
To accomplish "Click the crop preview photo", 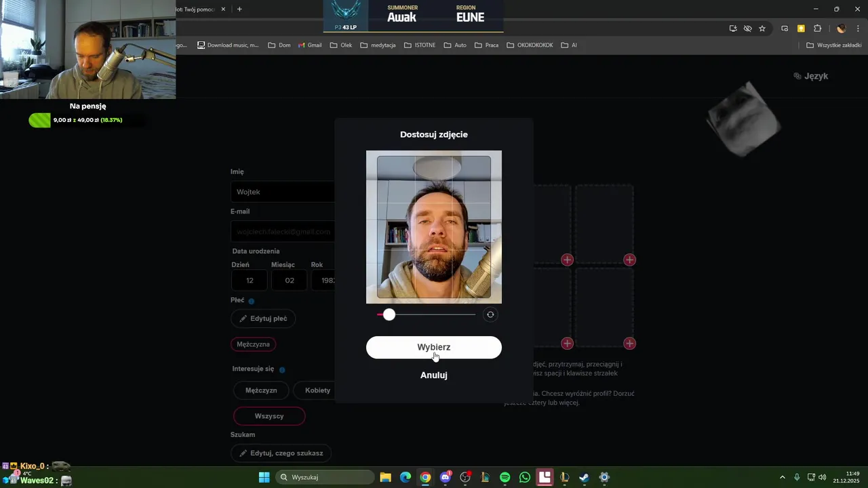I will click(434, 227).
